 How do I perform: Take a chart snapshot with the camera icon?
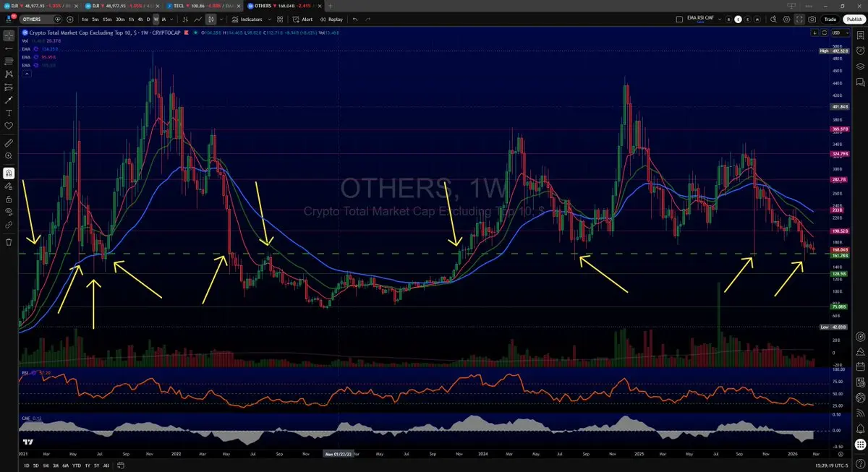pos(812,20)
